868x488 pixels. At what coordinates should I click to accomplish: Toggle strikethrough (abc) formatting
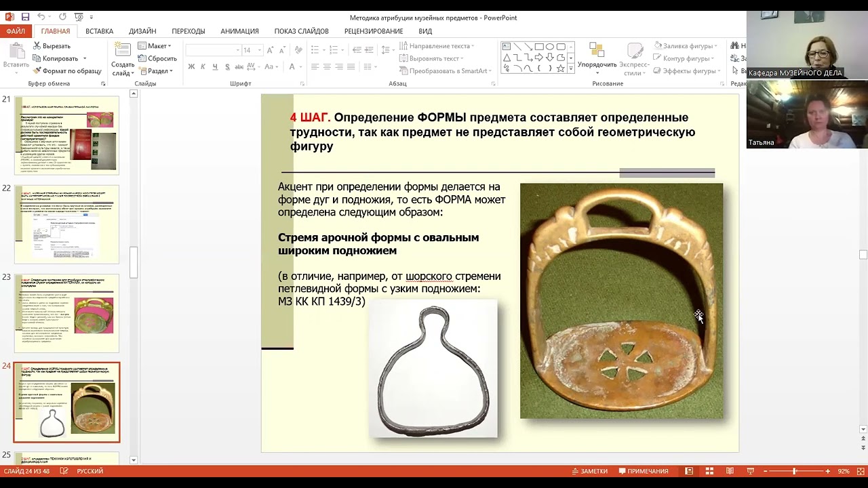pyautogui.click(x=239, y=66)
